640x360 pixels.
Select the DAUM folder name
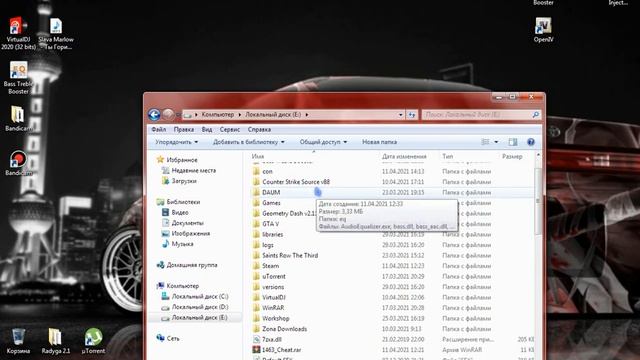click(x=271, y=193)
